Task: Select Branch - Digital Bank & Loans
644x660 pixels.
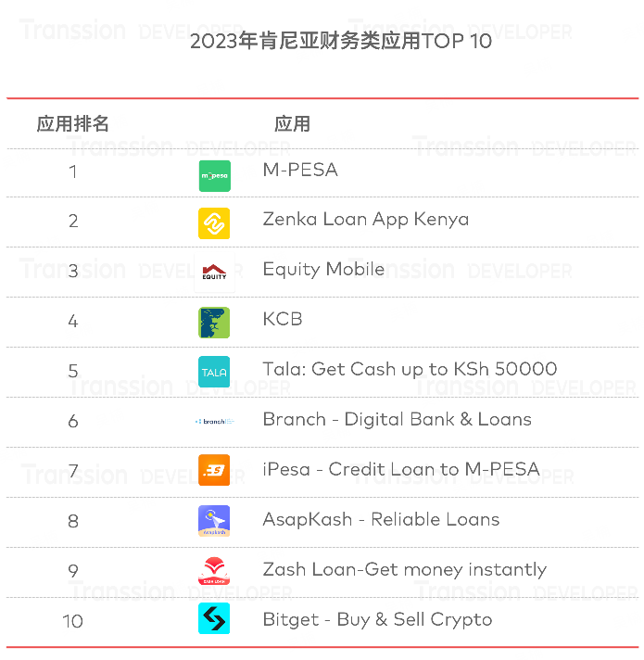Action: point(397,419)
